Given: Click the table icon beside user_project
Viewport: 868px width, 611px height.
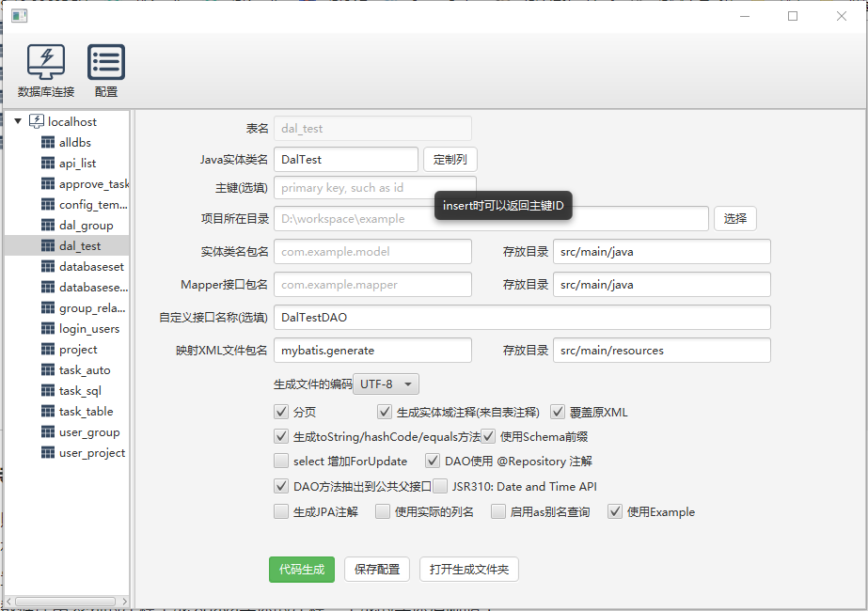Looking at the screenshot, I should tap(48, 452).
